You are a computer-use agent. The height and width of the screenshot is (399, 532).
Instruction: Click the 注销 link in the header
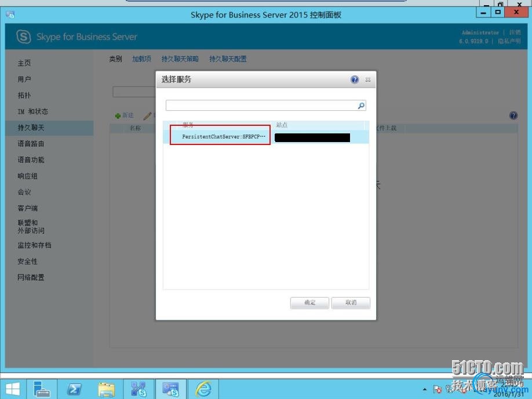(515, 32)
